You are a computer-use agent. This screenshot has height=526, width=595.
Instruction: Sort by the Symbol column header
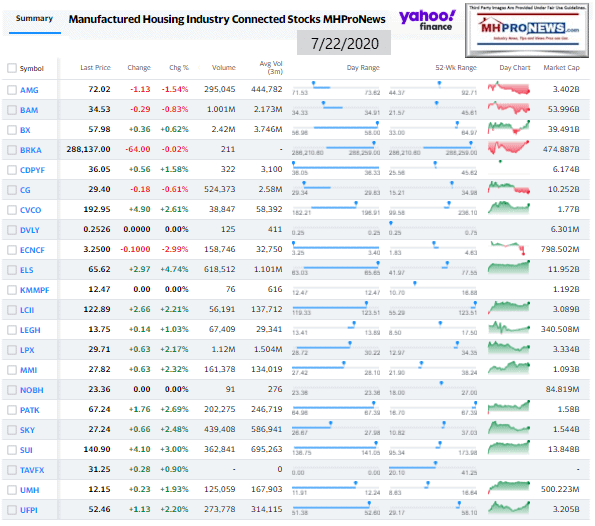31,69
